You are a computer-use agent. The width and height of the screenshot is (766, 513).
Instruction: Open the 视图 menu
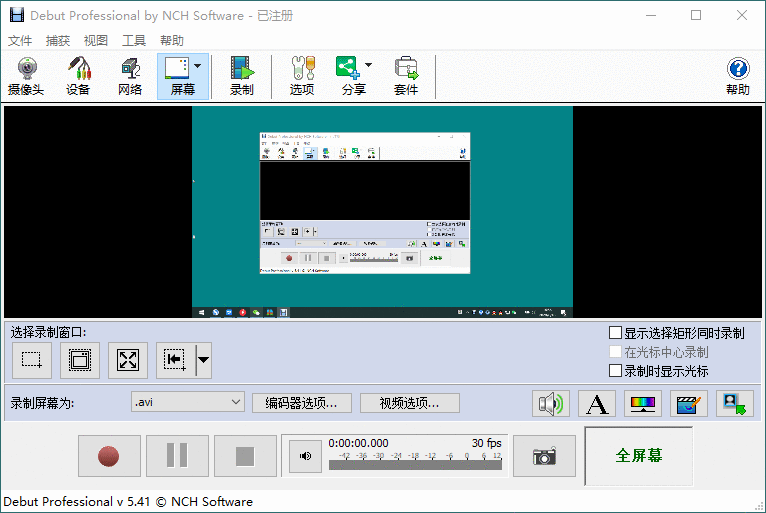(95, 41)
